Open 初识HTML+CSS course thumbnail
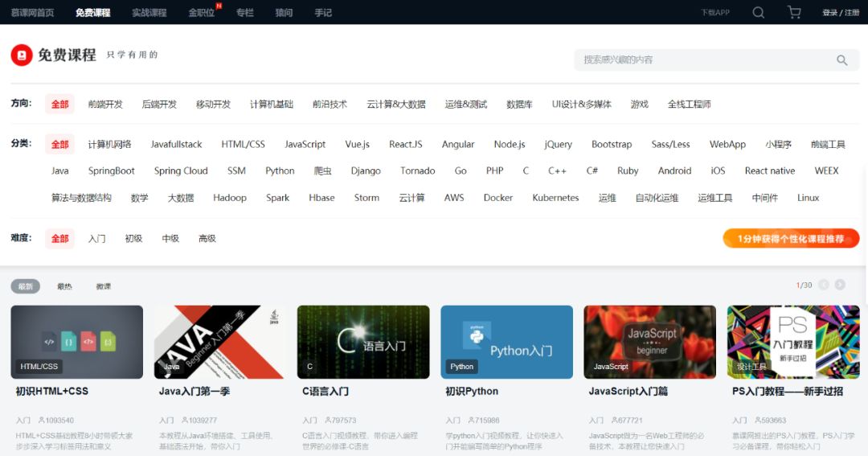Screen dimensions: 868x456 [x=77, y=342]
